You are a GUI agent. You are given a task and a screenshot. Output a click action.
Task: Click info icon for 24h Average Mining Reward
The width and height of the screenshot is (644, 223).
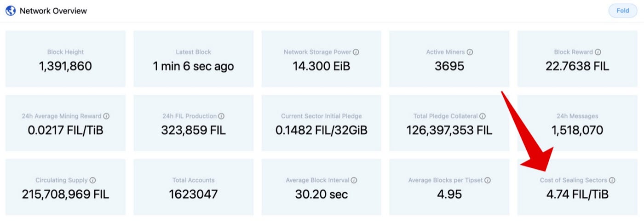[106, 116]
